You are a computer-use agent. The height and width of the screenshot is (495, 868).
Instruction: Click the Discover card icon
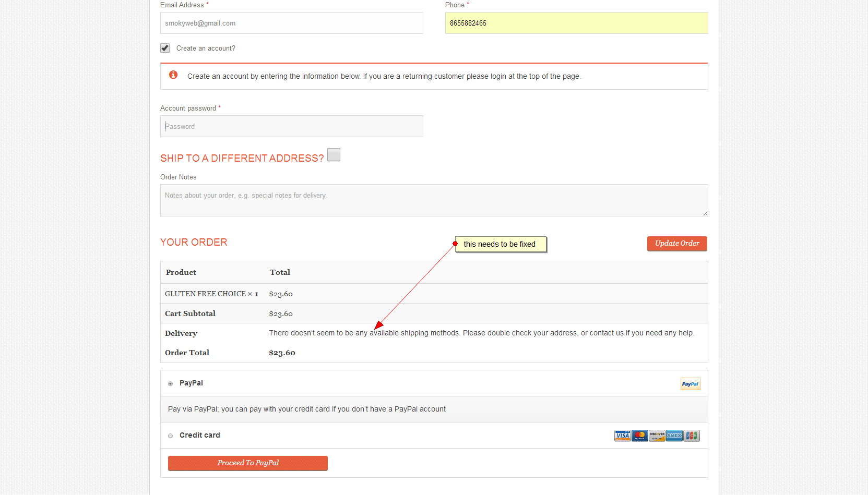(x=657, y=436)
